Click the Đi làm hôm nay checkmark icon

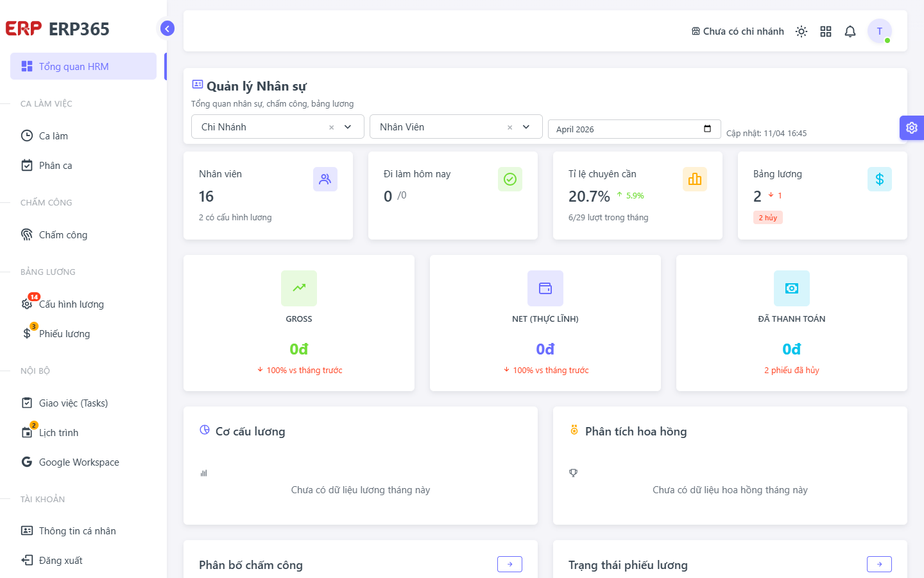(510, 179)
